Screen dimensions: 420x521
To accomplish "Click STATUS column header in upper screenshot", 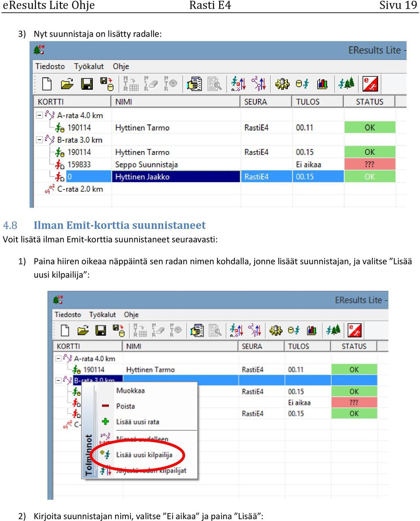I will (x=370, y=102).
